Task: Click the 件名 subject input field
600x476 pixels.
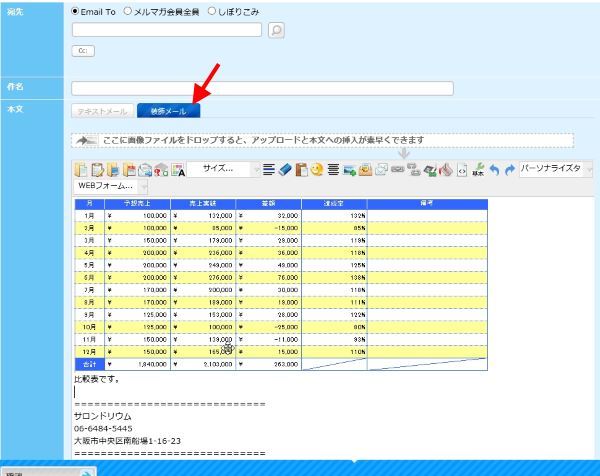Action: tap(262, 88)
